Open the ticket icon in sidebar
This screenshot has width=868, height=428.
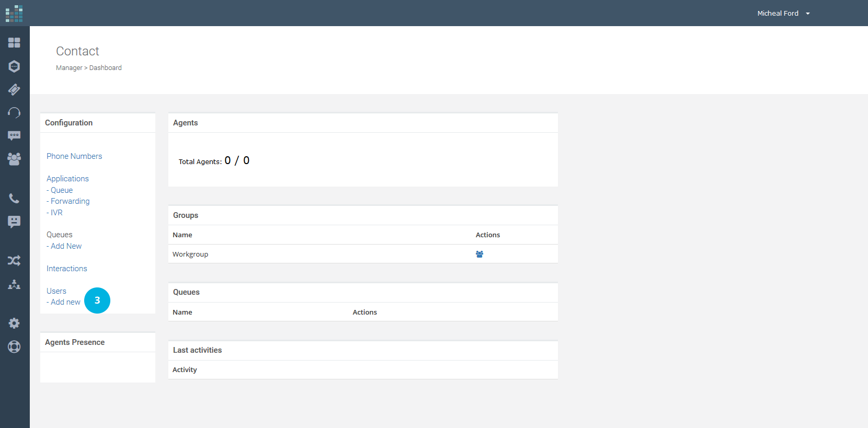click(14, 89)
